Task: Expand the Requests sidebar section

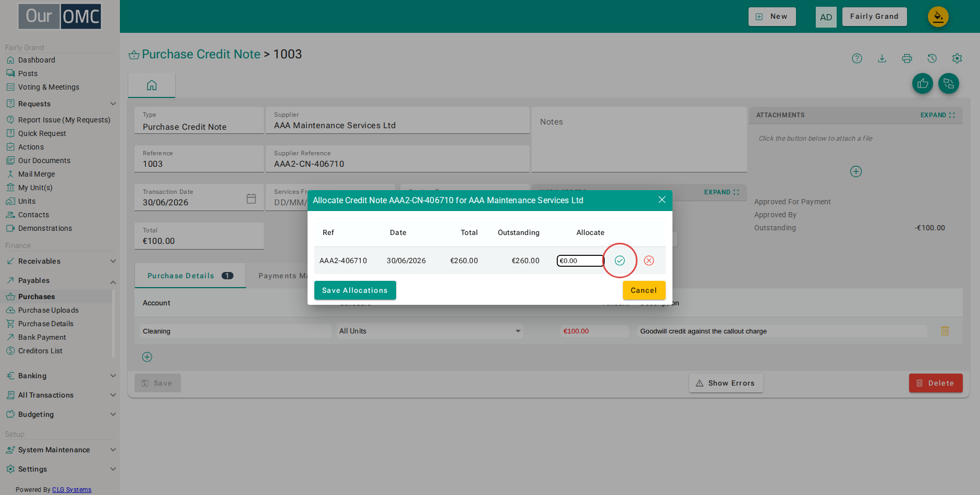Action: pos(60,104)
